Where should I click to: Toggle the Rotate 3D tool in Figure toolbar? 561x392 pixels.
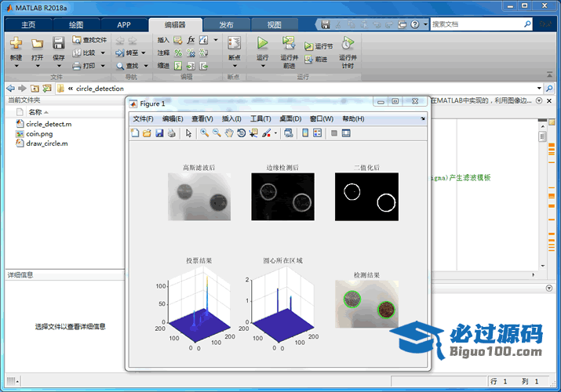[x=242, y=133]
